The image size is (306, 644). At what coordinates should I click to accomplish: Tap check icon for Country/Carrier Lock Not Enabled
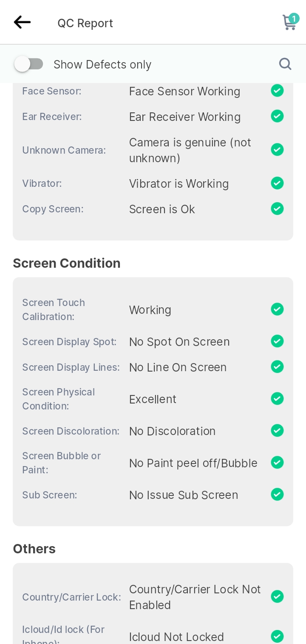277,597
